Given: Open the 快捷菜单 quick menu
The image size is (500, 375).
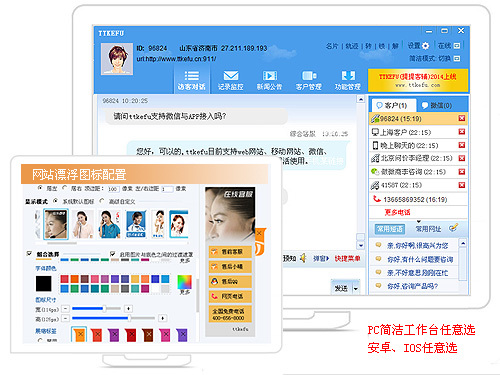Looking at the screenshot, I should coord(348,258).
